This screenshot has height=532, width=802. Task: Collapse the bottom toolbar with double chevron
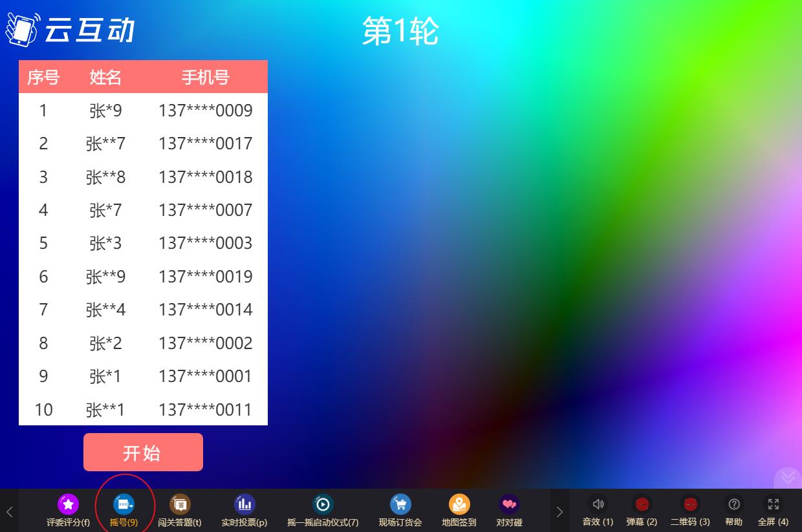click(788, 477)
